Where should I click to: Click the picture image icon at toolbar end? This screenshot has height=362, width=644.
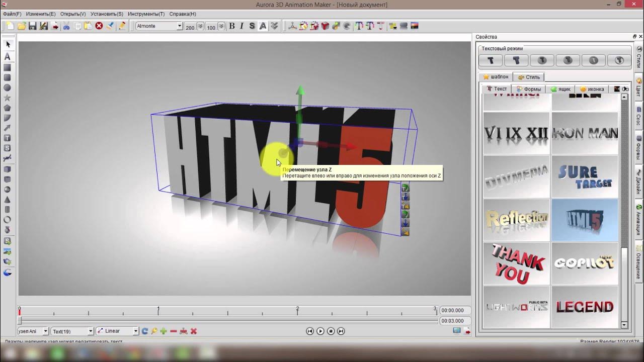tap(415, 26)
